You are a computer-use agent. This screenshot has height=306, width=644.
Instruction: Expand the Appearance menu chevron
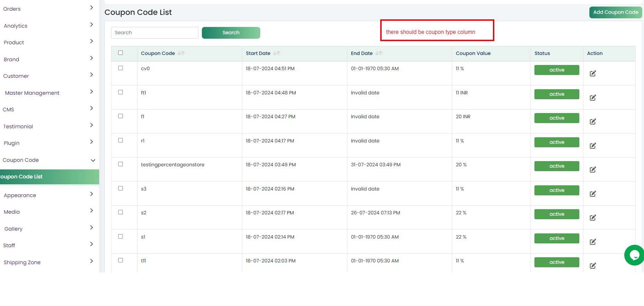(91, 194)
